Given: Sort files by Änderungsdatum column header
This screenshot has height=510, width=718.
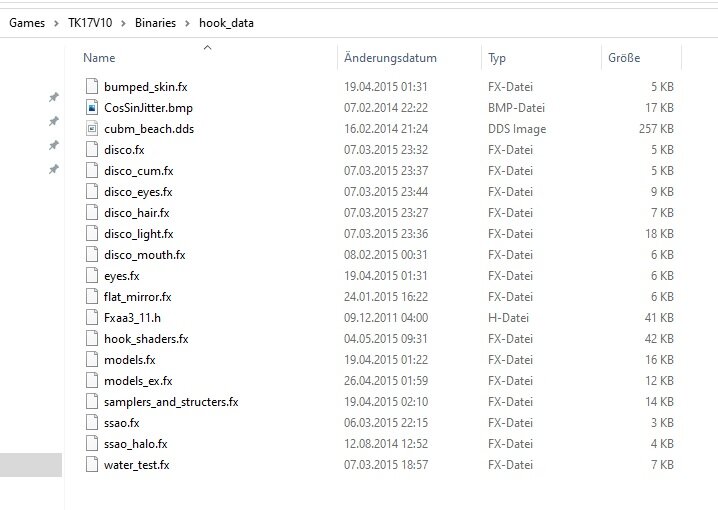Looking at the screenshot, I should click(390, 58).
